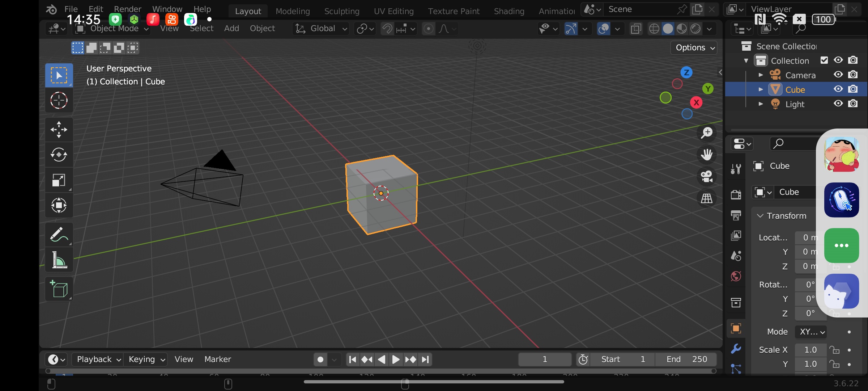Open the Scene properties tab
Screen dimensions: 868x391
736,256
